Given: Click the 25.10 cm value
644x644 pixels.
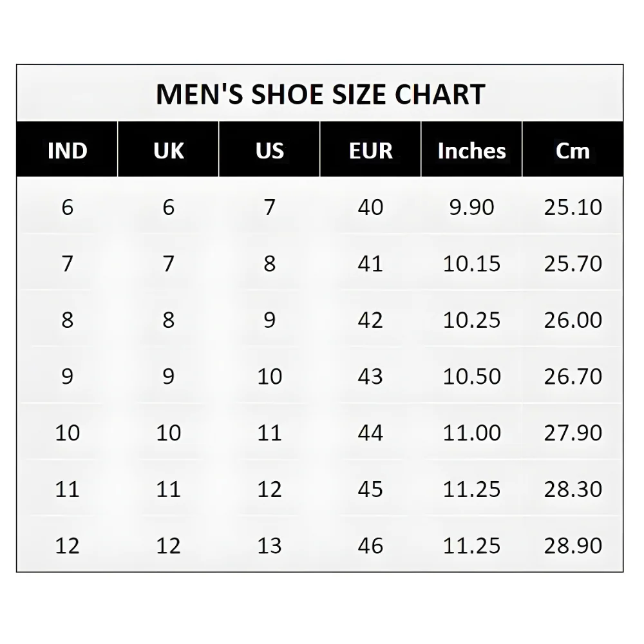Looking at the screenshot, I should 573,207.
